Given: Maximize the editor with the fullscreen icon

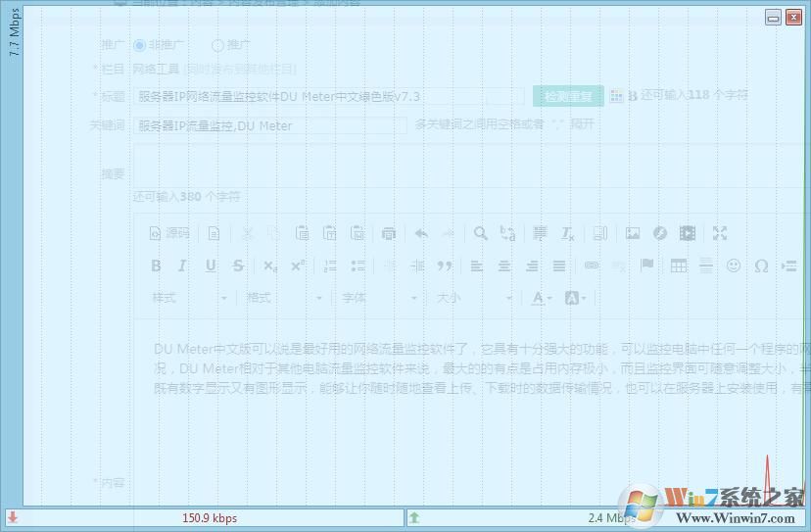Looking at the screenshot, I should (720, 233).
